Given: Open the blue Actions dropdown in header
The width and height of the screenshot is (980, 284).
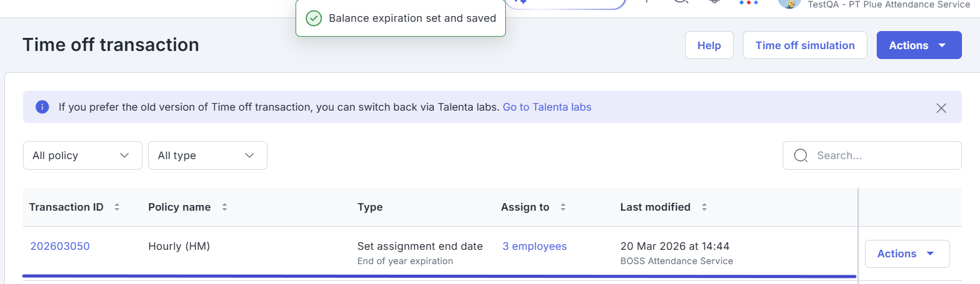Looking at the screenshot, I should (918, 45).
